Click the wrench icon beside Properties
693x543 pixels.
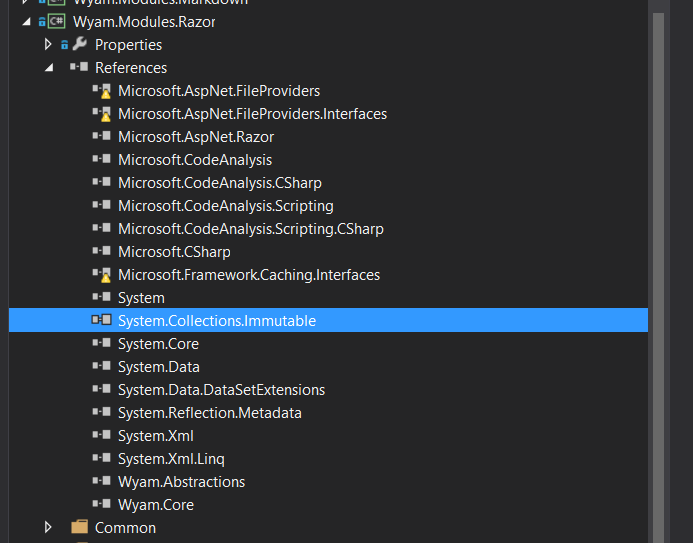pyautogui.click(x=80, y=44)
